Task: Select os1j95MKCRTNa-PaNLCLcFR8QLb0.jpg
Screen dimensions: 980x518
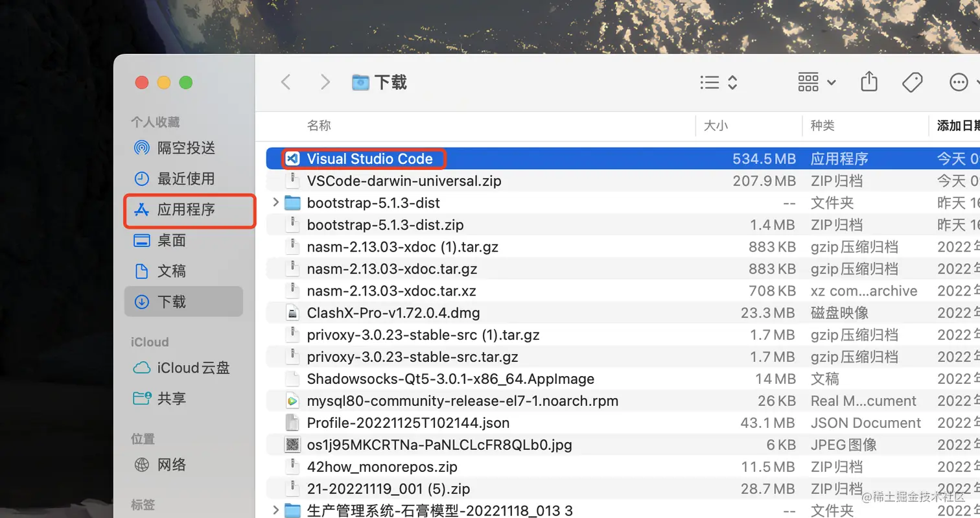Action: (x=439, y=445)
